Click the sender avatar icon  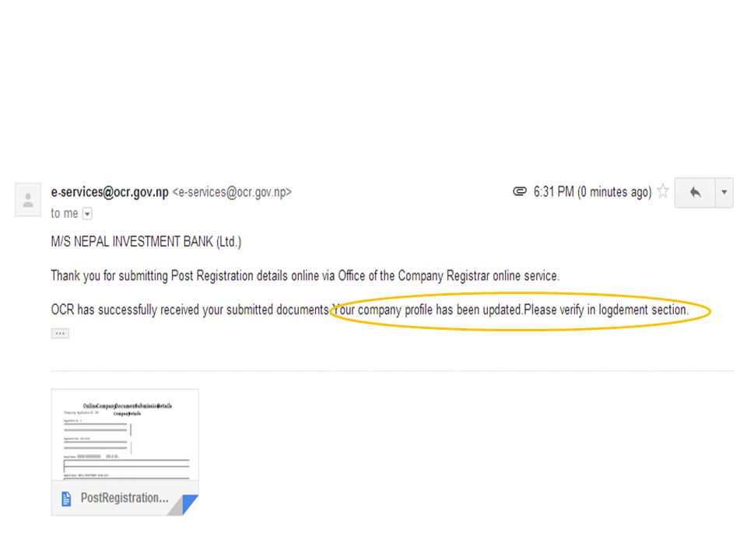coord(28,200)
